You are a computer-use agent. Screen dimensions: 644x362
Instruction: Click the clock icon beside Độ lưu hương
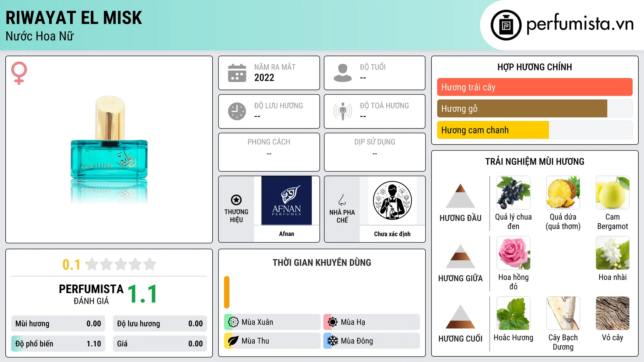(237, 111)
